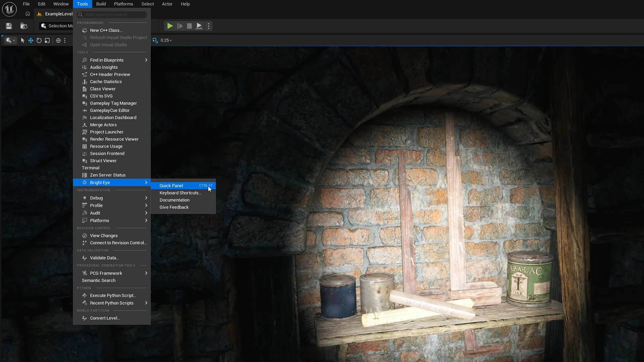Open viewport transform three-dot options
The height and width of the screenshot is (362, 644).
[x=65, y=40]
